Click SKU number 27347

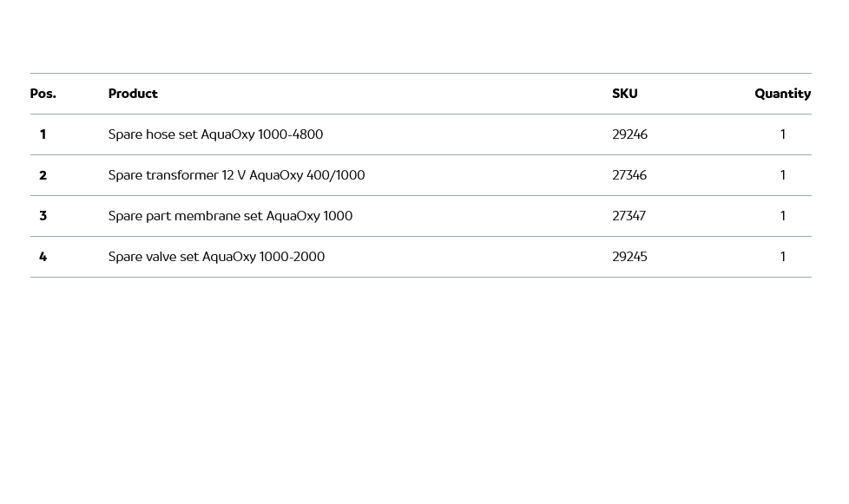click(629, 216)
